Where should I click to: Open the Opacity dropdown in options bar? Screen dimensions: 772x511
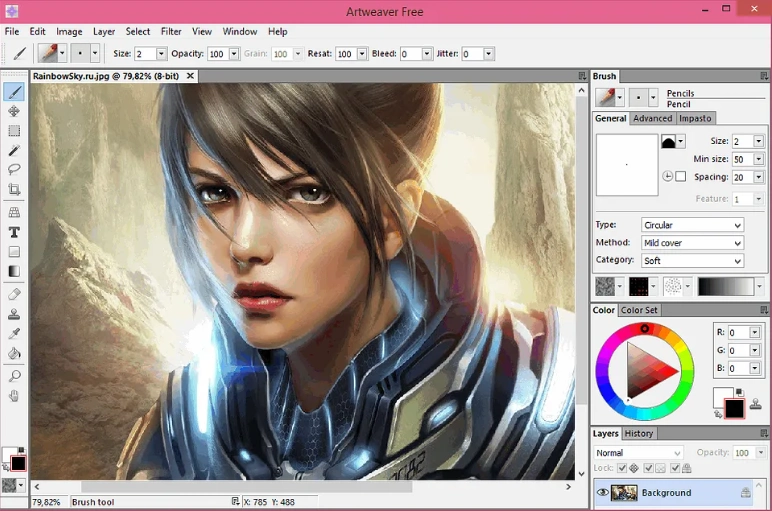click(234, 54)
